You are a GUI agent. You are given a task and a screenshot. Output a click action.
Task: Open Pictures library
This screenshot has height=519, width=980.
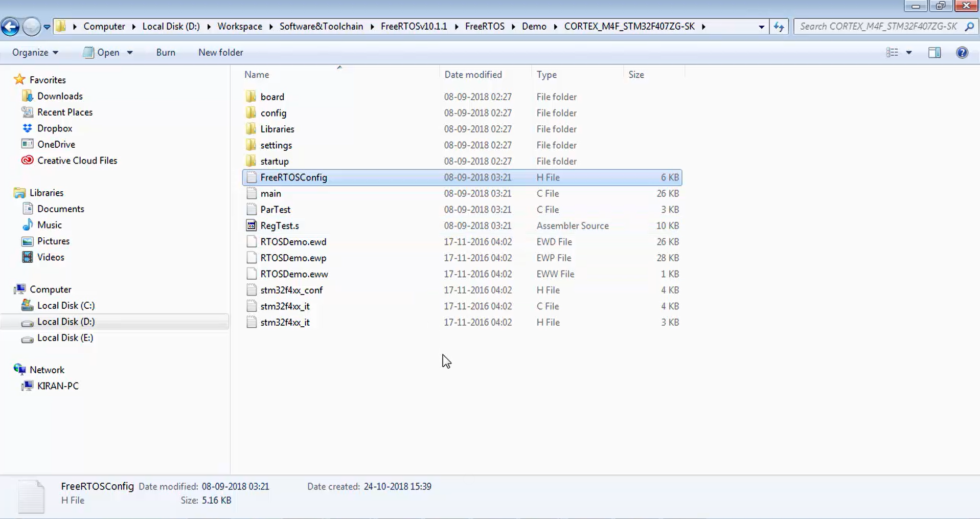pyautogui.click(x=53, y=241)
